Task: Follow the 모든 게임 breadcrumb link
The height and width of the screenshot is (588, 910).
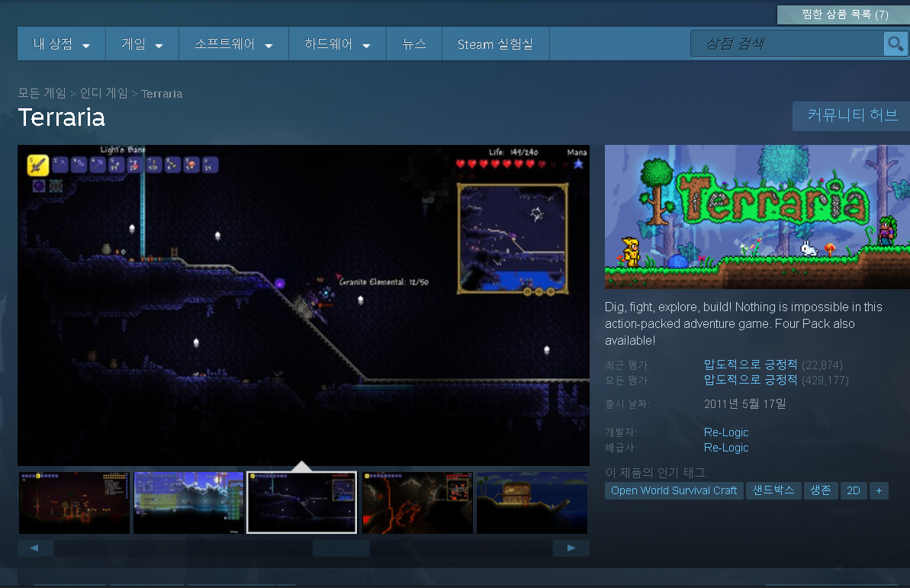Action: (x=42, y=93)
